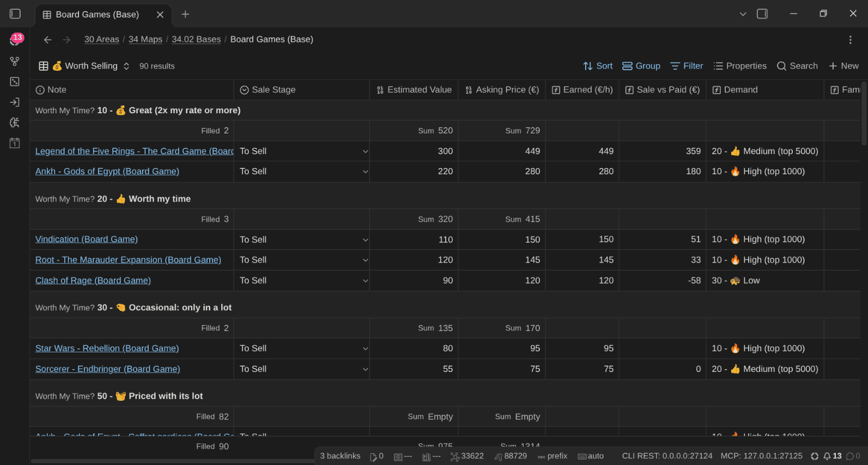Open the daily note calendar icon
Image resolution: width=868 pixels, height=465 pixels.
pyautogui.click(x=15, y=143)
